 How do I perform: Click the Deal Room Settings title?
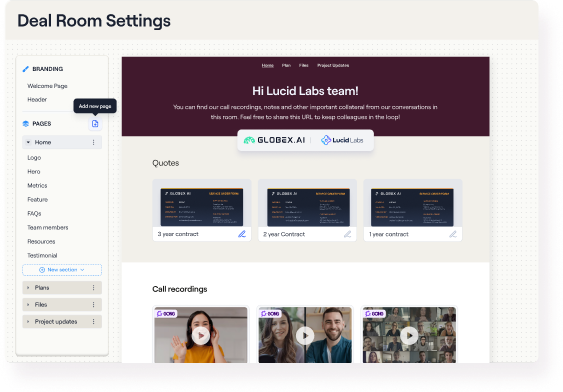[x=94, y=20]
